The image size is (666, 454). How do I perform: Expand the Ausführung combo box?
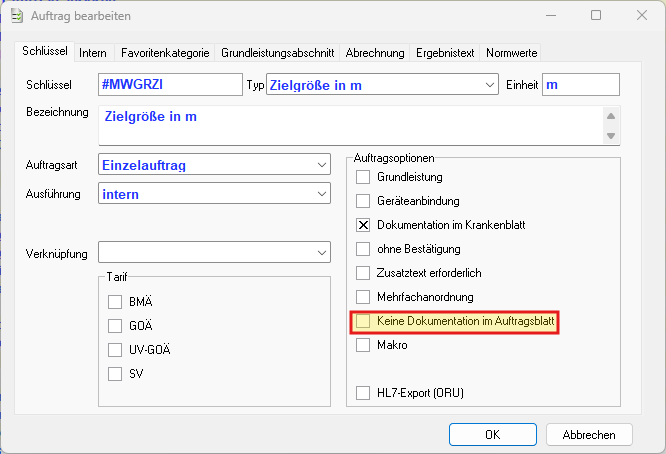320,193
